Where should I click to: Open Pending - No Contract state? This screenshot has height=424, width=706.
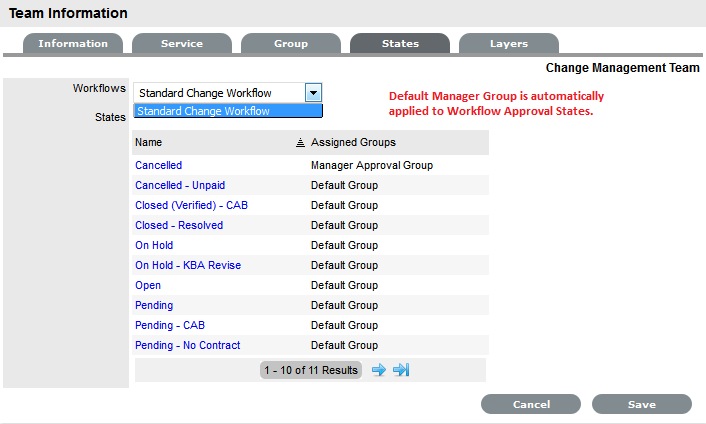[188, 345]
